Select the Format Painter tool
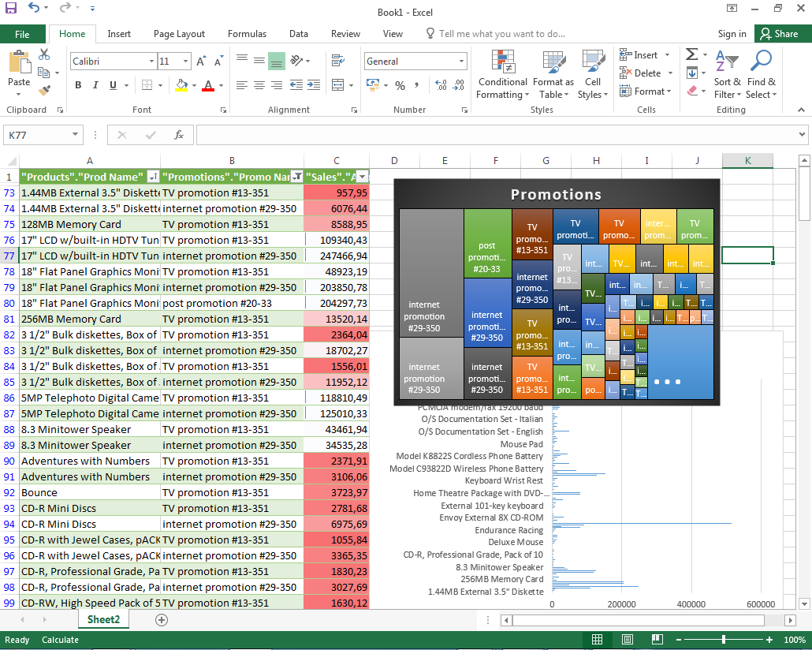Screen dimensions: 812x650 point(45,89)
